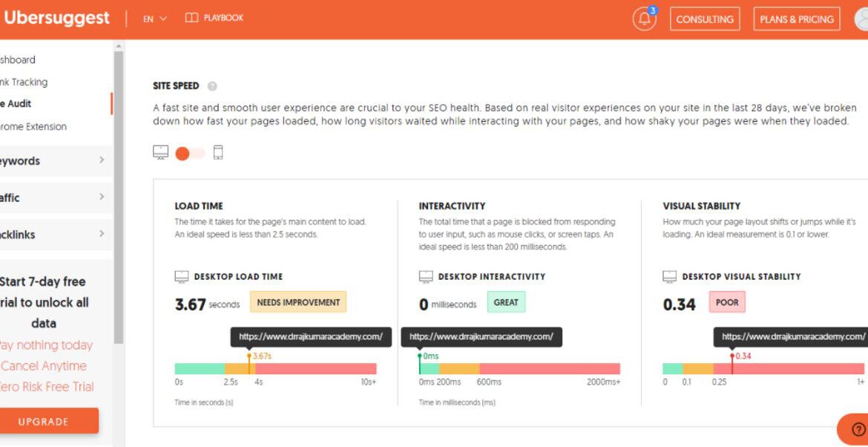The width and height of the screenshot is (868, 447).
Task: Click the Plans & Pricing button
Action: 797,19
